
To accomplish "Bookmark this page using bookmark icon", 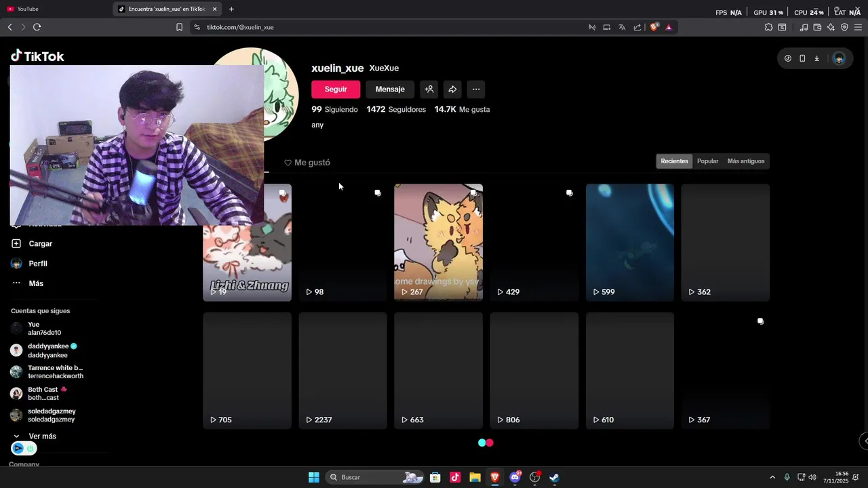I will click(x=179, y=27).
